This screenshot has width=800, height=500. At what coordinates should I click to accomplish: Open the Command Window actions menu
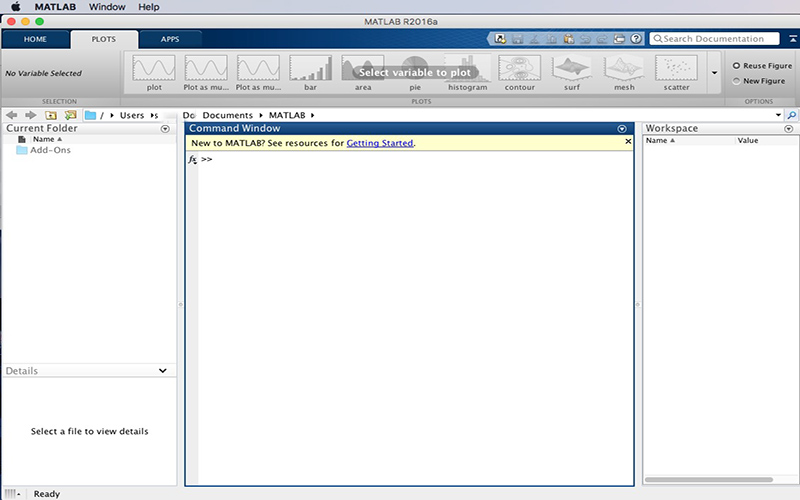622,129
